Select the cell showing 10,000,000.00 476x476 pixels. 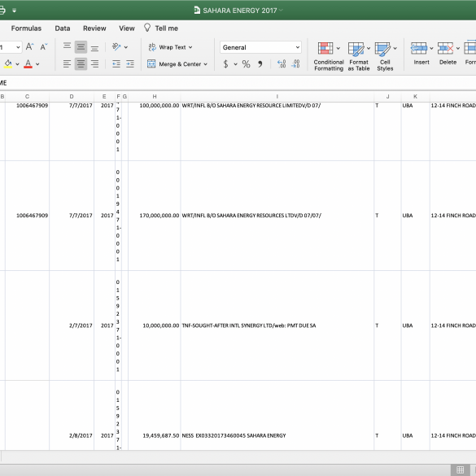click(x=155, y=325)
